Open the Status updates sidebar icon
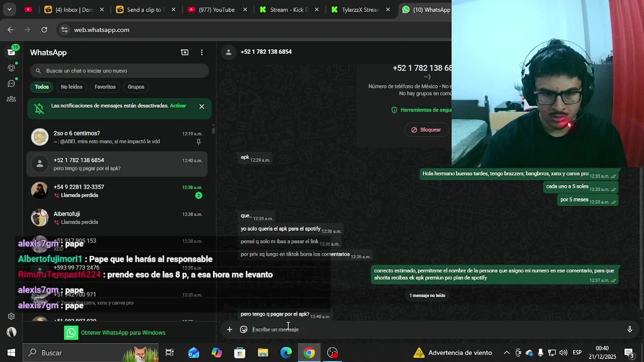 point(11,68)
